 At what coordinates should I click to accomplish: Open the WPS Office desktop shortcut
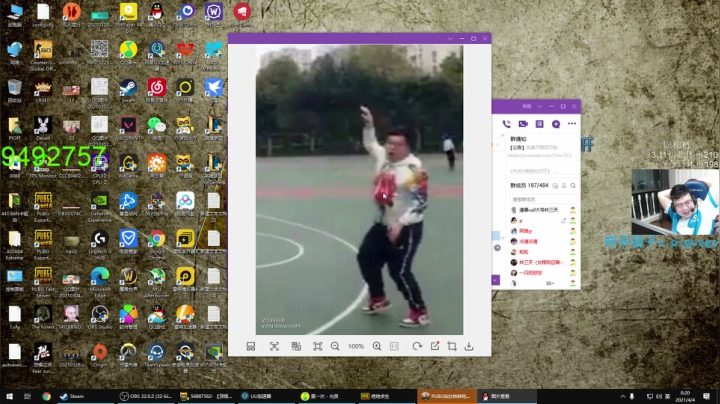[x=185, y=53]
